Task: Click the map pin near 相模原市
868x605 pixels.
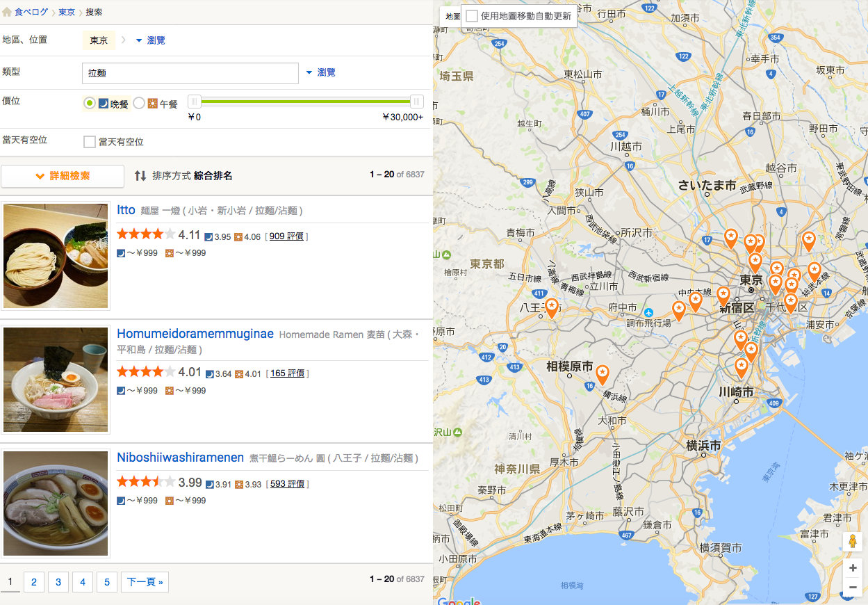Action: coord(602,374)
